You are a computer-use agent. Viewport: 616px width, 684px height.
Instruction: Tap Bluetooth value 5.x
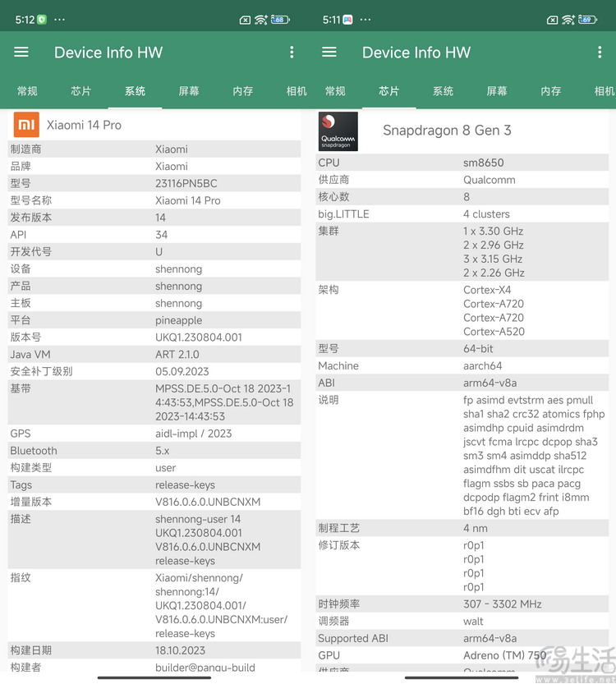coord(163,451)
